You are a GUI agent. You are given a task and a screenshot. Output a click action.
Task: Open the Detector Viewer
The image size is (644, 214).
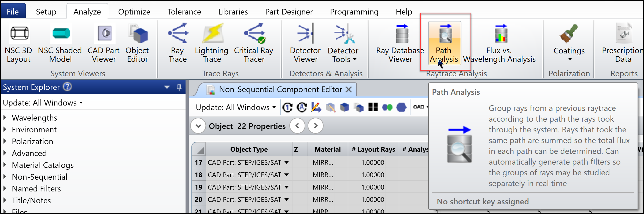coord(306,43)
